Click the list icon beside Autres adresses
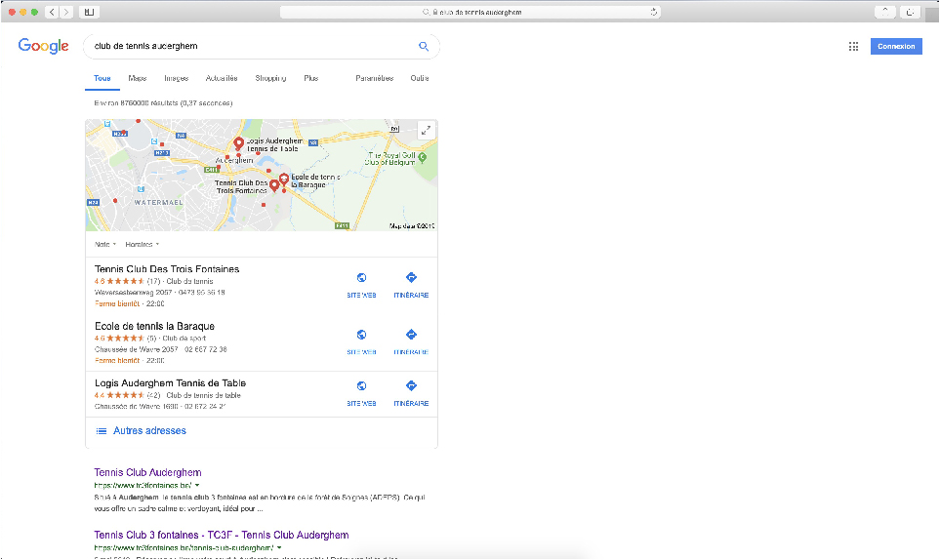The image size is (940, 560). (x=102, y=431)
